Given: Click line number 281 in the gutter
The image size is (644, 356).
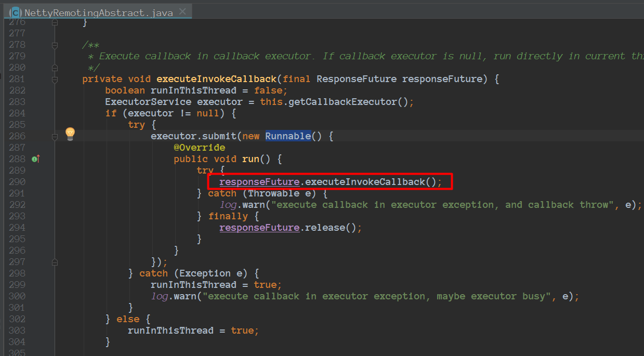Looking at the screenshot, I should [x=17, y=79].
